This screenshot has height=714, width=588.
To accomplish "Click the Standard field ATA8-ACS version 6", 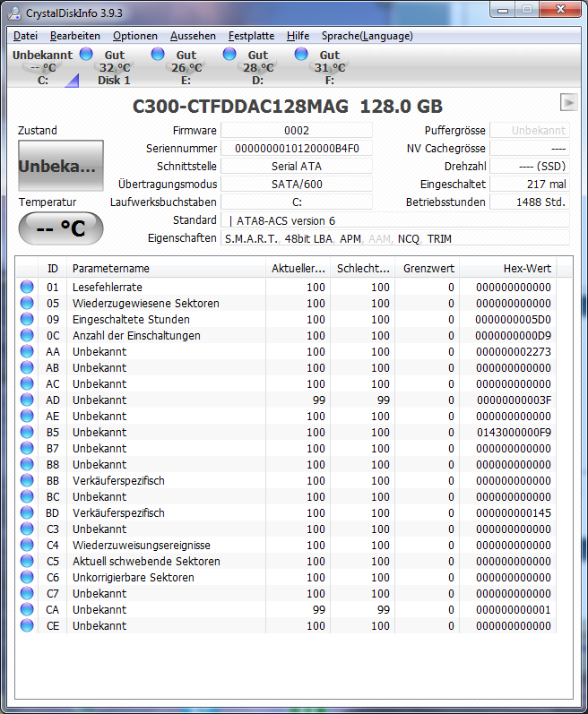I will pyautogui.click(x=395, y=220).
